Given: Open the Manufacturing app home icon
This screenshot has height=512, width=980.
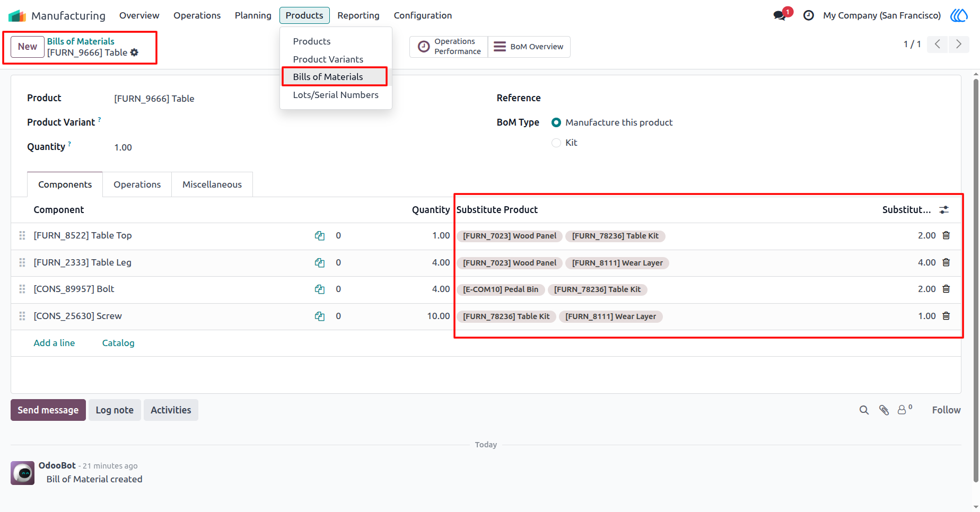Looking at the screenshot, I should coord(17,15).
